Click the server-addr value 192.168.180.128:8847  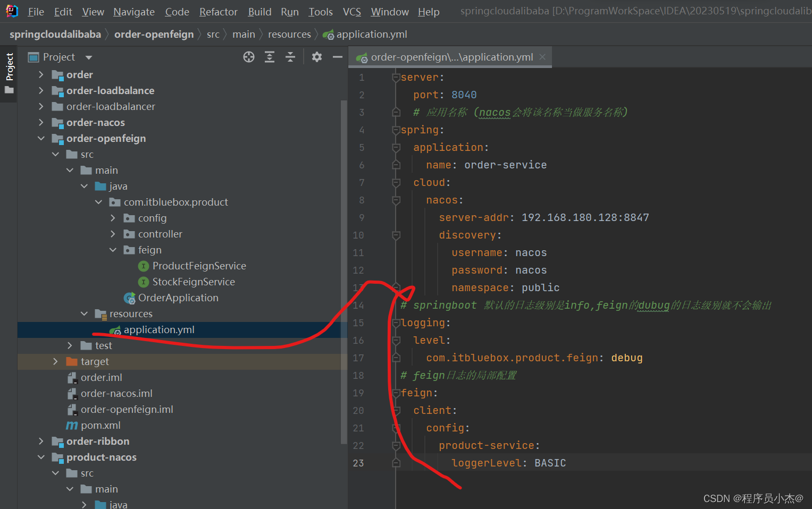pos(585,217)
